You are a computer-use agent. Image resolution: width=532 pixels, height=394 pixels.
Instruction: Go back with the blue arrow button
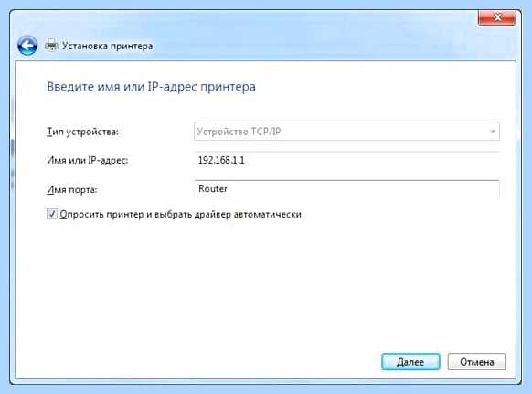(27, 46)
